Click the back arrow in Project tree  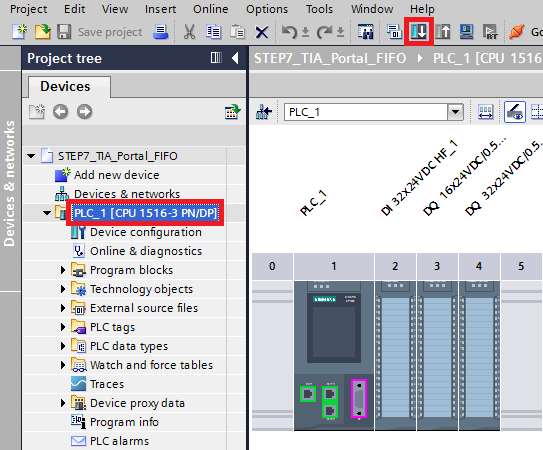click(x=61, y=112)
